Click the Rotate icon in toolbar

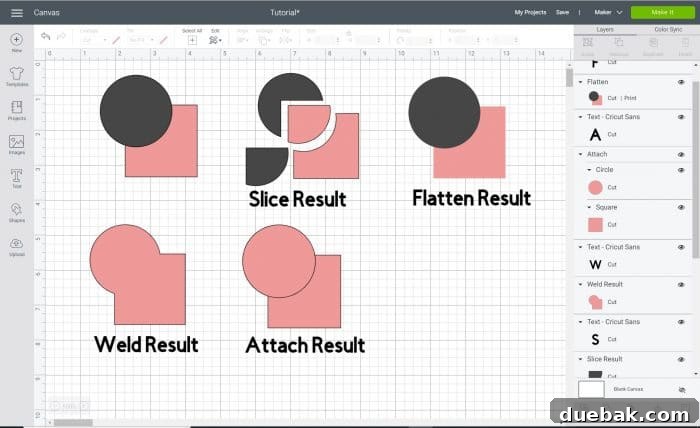pyautogui.click(x=400, y=41)
